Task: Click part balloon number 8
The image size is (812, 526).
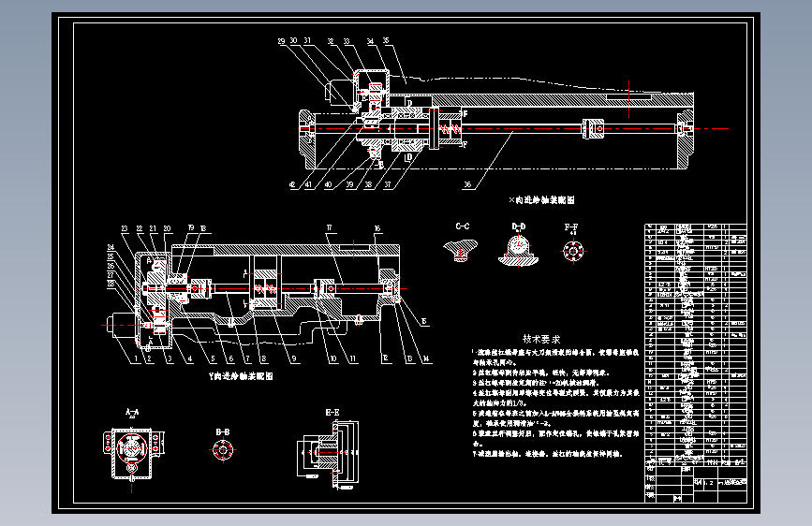Action: (263, 358)
